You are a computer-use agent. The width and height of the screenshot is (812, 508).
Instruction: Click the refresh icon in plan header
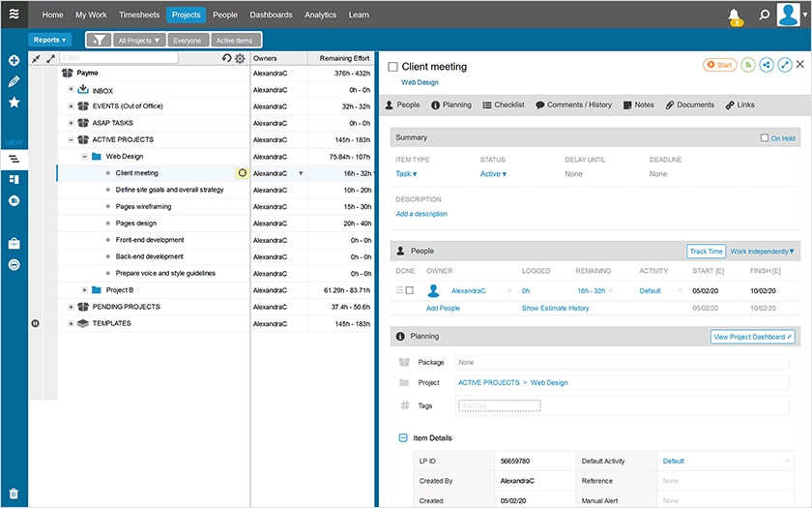[226, 58]
